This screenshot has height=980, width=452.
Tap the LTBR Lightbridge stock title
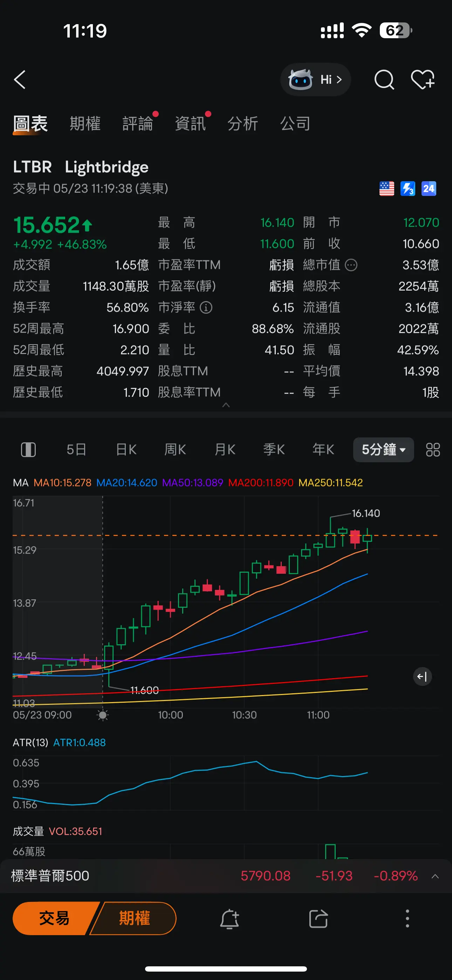(x=81, y=167)
